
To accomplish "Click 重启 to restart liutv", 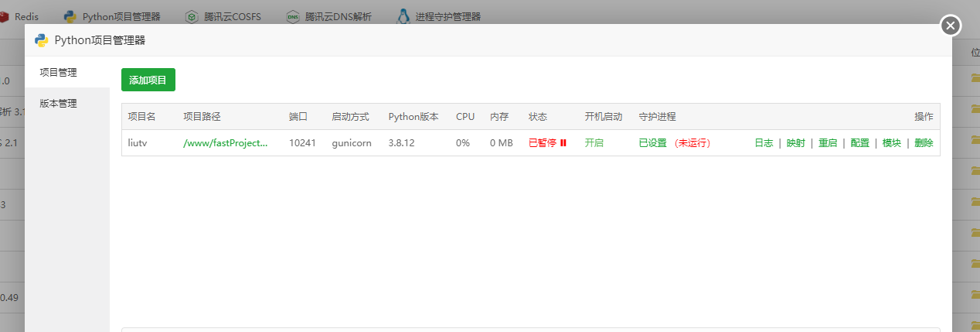I will pyautogui.click(x=828, y=143).
